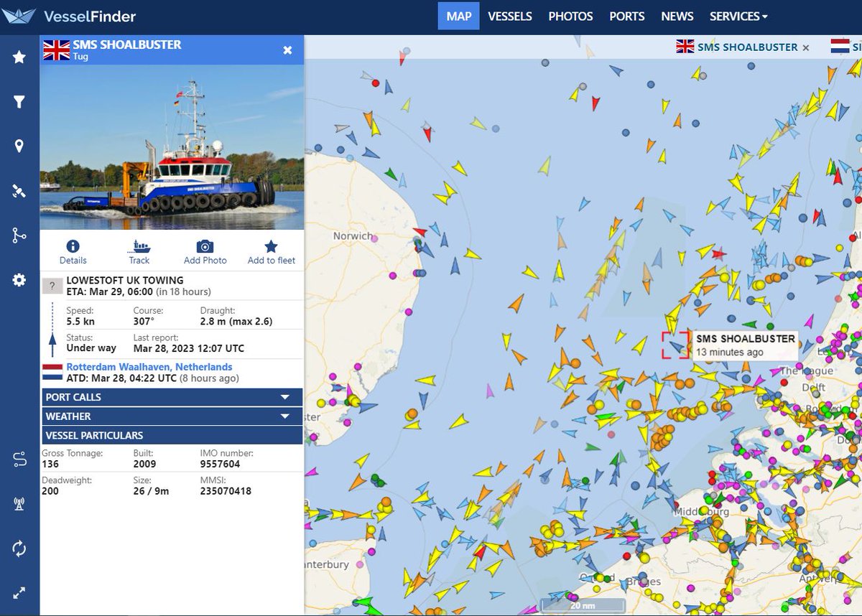Image resolution: width=862 pixels, height=616 pixels.
Task: Open the route branch icon in the sidebar
Action: tap(19, 235)
